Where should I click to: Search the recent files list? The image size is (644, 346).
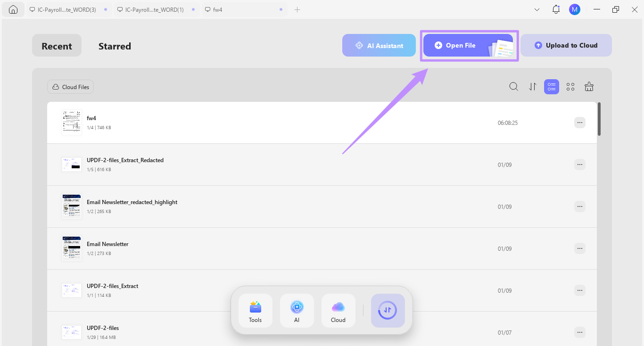click(514, 87)
